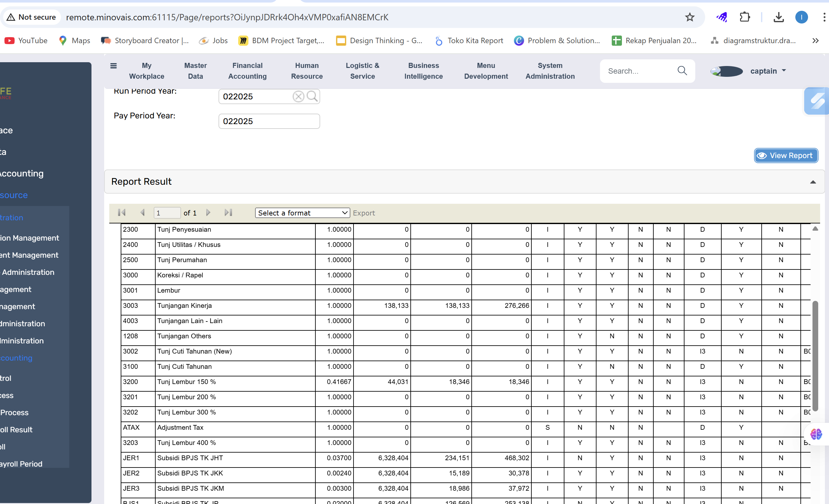The image size is (829, 504).
Task: Click the hamburger menu icon
Action: click(x=113, y=66)
